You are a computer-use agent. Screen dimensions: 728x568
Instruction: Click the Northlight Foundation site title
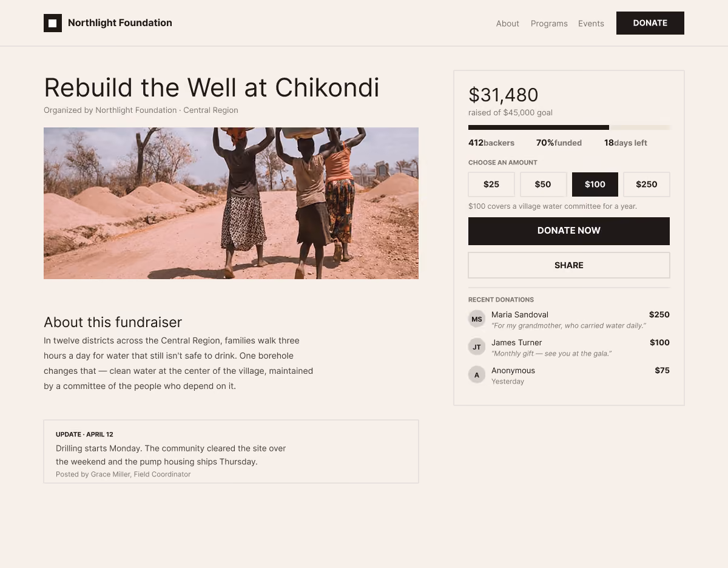click(x=120, y=23)
